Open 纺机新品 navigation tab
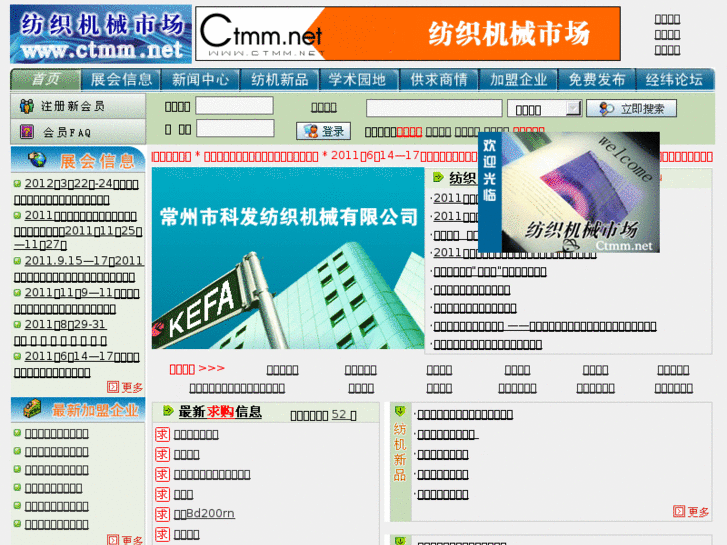 [280, 79]
